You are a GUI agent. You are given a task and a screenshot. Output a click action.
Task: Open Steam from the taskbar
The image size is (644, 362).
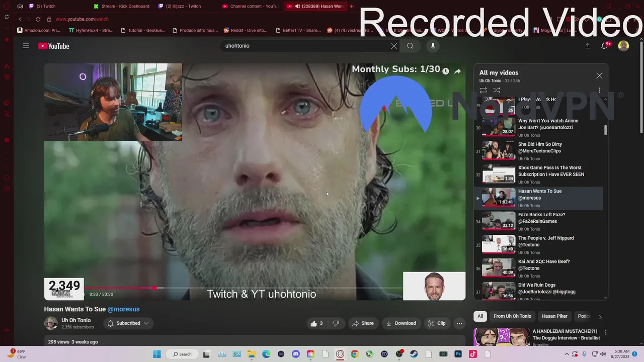pos(414,354)
